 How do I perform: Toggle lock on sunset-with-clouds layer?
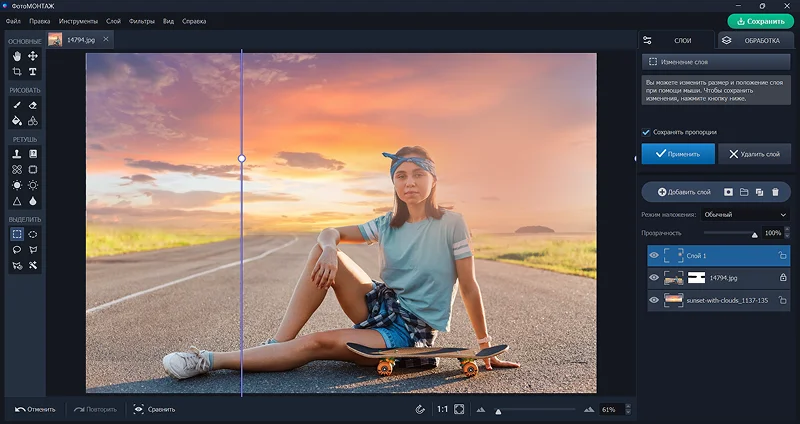tap(782, 300)
